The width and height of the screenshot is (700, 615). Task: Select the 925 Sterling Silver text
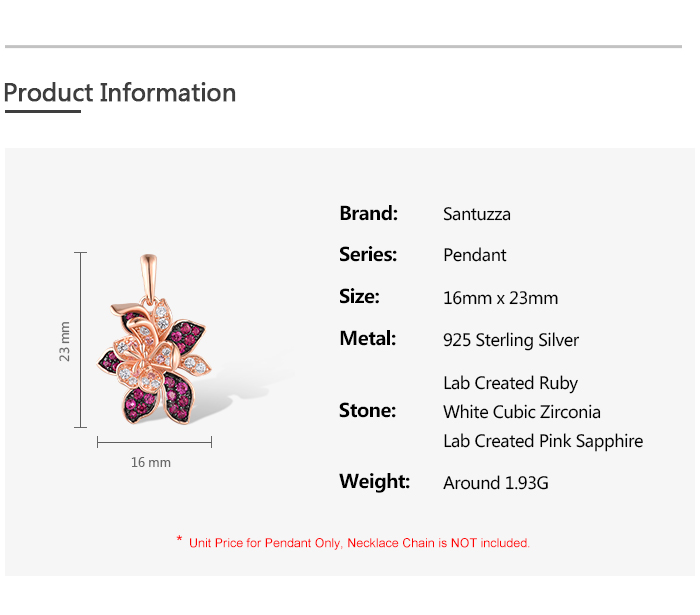511,340
